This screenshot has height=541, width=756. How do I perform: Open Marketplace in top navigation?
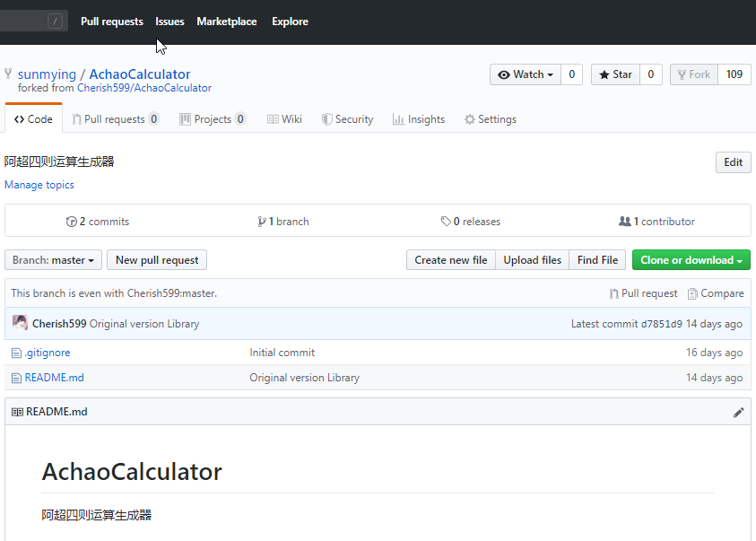click(227, 22)
